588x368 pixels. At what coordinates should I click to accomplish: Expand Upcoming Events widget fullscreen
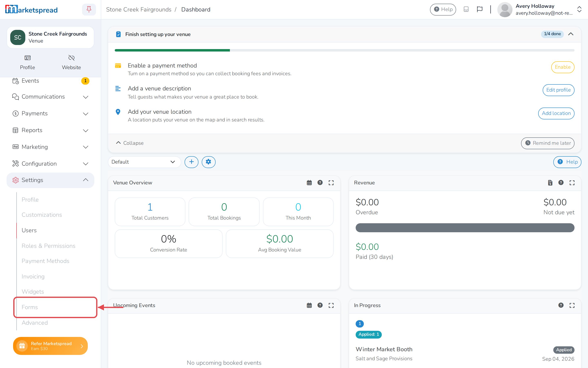tap(331, 305)
